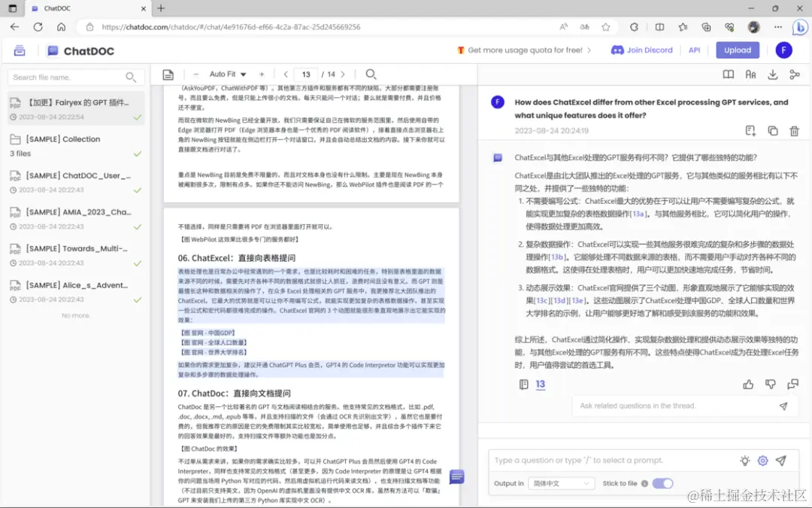The height and width of the screenshot is (508, 812).
Task: Open the [SAMPLE] Collection folder
Action: 76,146
